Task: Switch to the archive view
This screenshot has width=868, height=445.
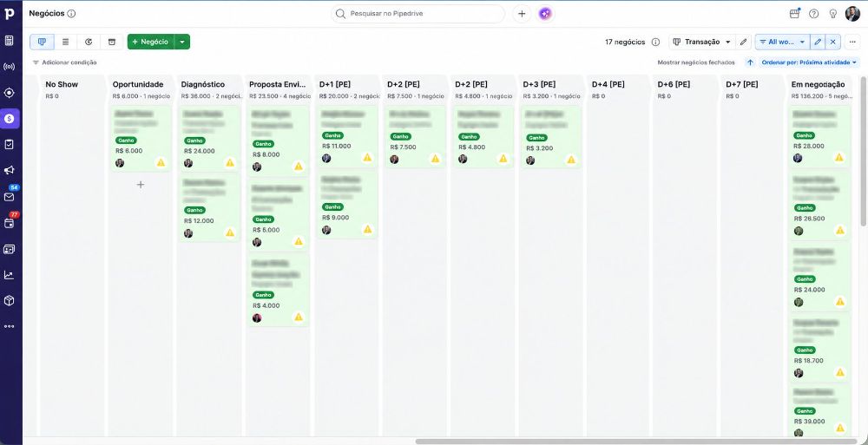Action: [x=112, y=42]
